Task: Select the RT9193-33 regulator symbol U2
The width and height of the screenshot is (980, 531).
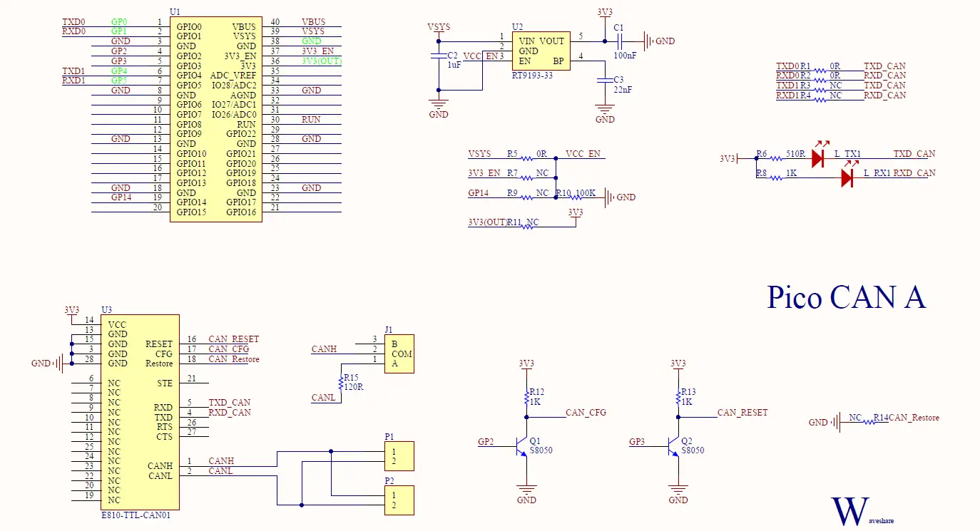Action: click(541, 51)
